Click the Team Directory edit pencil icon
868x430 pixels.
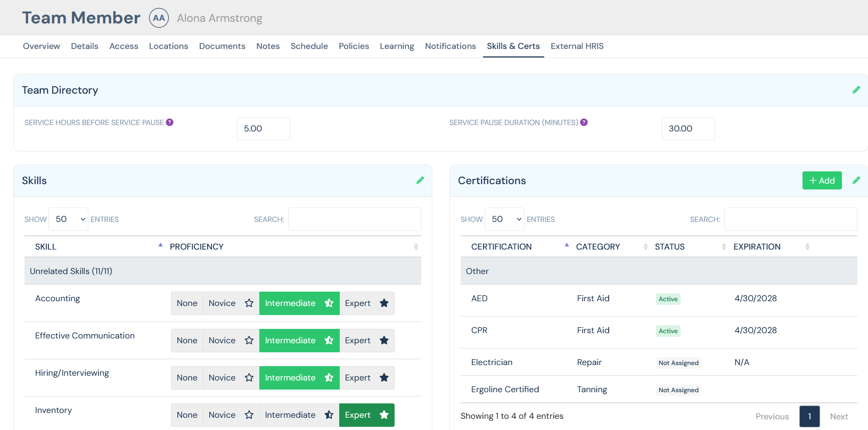pyautogui.click(x=856, y=90)
